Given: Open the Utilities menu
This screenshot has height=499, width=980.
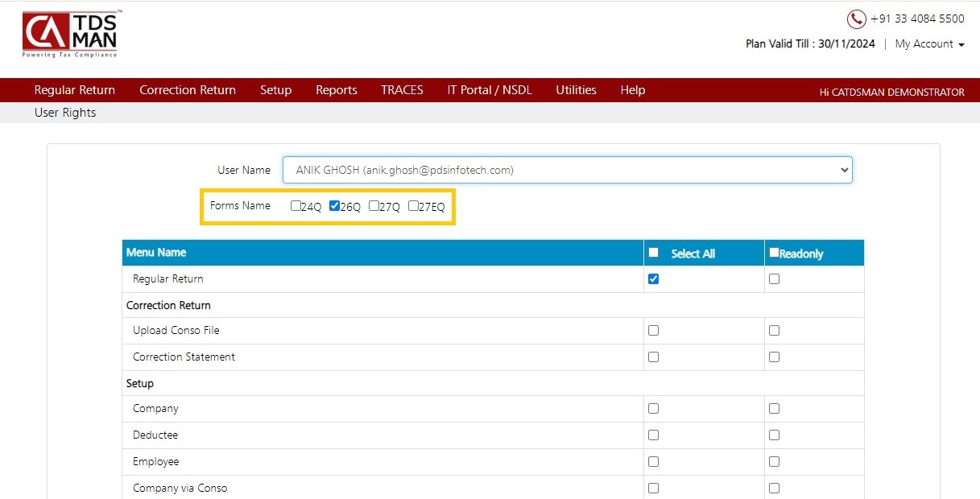Looking at the screenshot, I should tap(576, 90).
